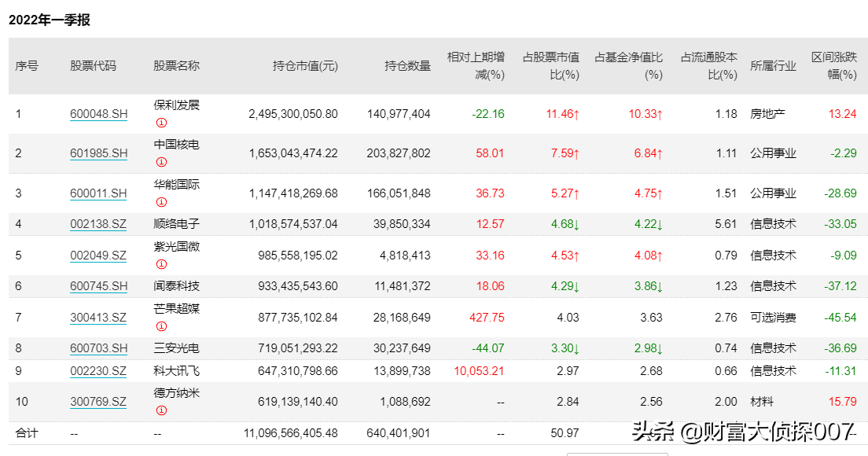Screen dimensions: 868x456
Task: Click info icon under 华能国际
Action: 161,202
